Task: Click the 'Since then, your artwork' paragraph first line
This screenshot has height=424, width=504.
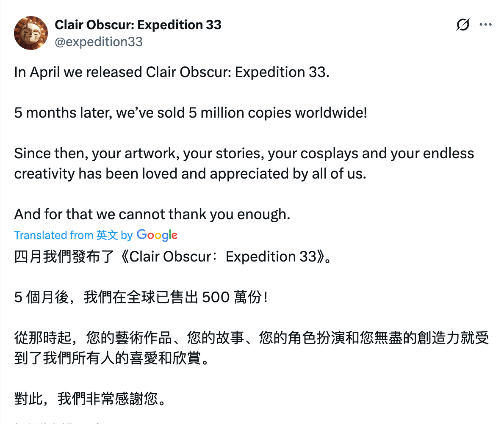Action: point(244,153)
